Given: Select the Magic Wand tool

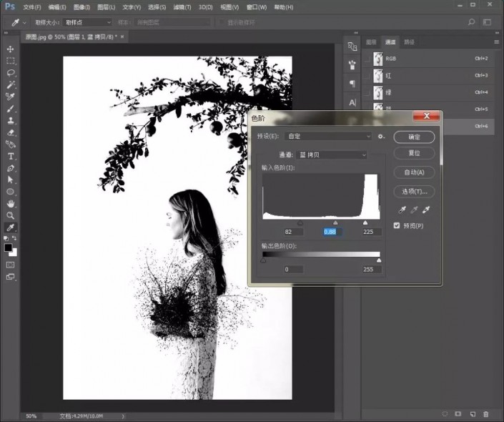Looking at the screenshot, I should point(11,84).
